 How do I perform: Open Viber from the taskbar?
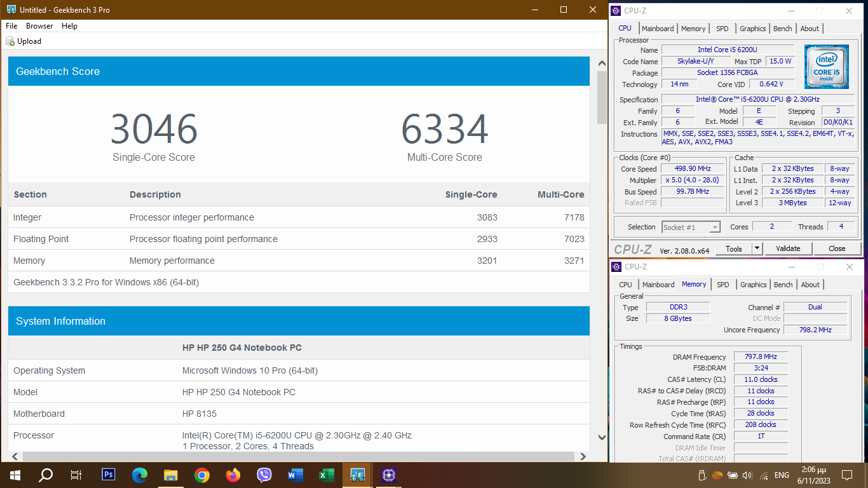pos(264,475)
